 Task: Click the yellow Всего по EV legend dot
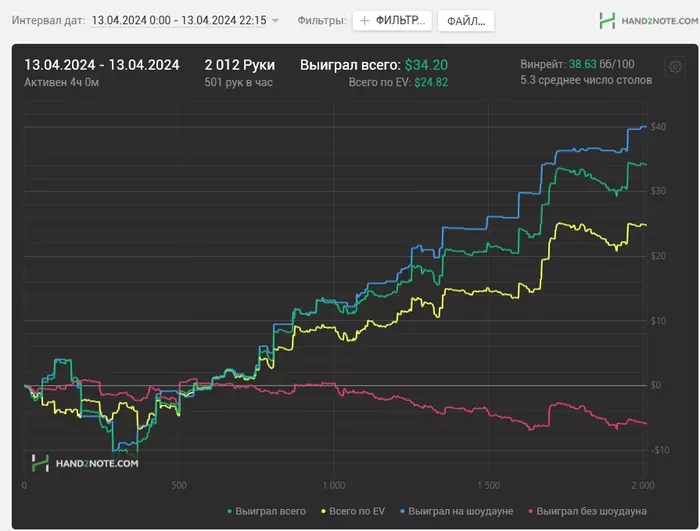tap(323, 511)
